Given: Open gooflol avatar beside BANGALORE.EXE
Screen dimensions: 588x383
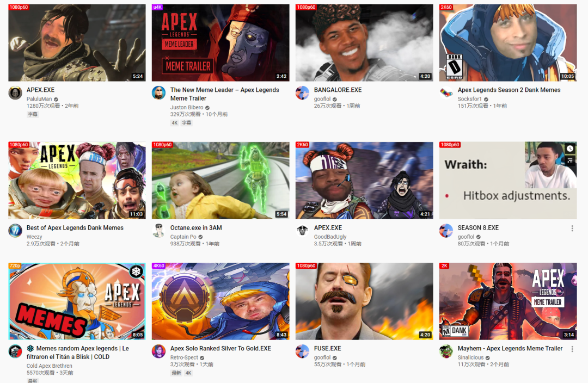Looking at the screenshot, I should pos(302,92).
